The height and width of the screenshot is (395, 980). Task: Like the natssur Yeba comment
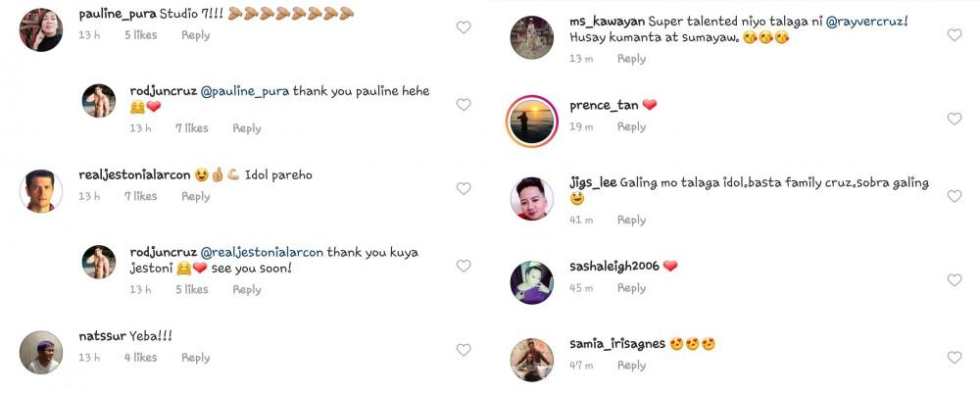coord(464,350)
